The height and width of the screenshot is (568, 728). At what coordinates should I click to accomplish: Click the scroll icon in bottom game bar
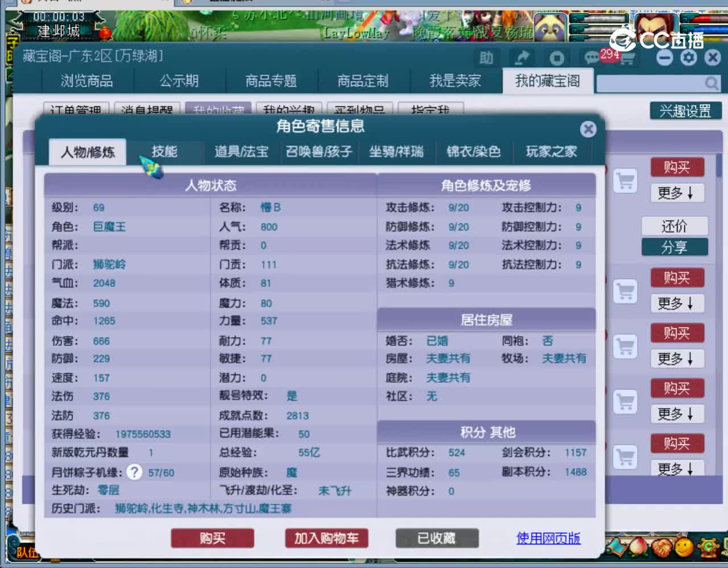tap(616, 548)
